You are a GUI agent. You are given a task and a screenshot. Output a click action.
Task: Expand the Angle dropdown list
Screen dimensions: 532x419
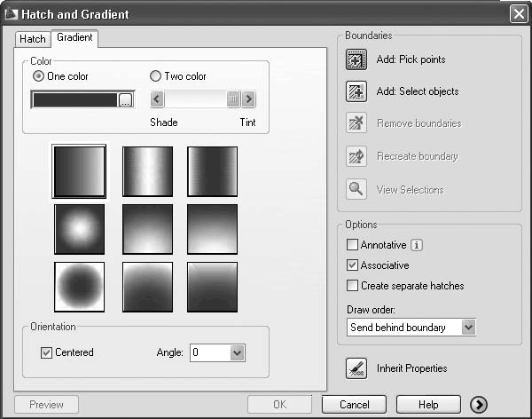[x=236, y=352]
